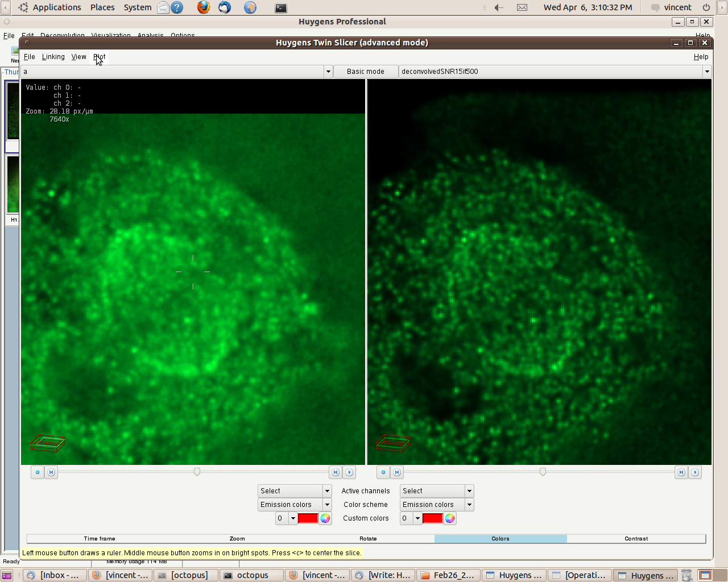This screenshot has height=582, width=728.
Task: Switch to the Contrast tab
Action: click(636, 539)
